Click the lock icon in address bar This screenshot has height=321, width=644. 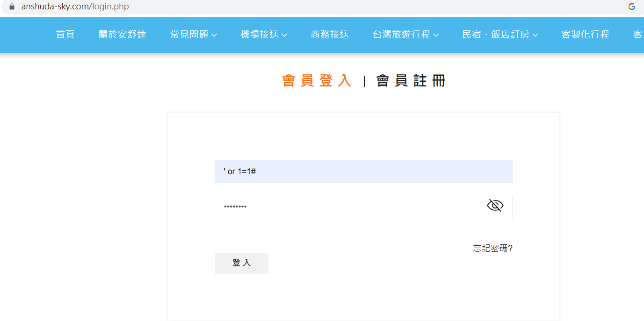pyautogui.click(x=12, y=7)
